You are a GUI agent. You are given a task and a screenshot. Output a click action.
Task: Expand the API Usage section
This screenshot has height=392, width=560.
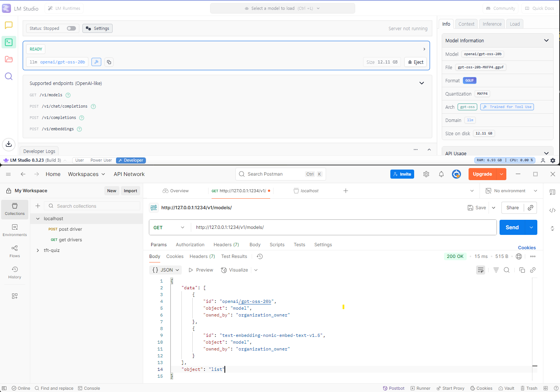[546, 153]
